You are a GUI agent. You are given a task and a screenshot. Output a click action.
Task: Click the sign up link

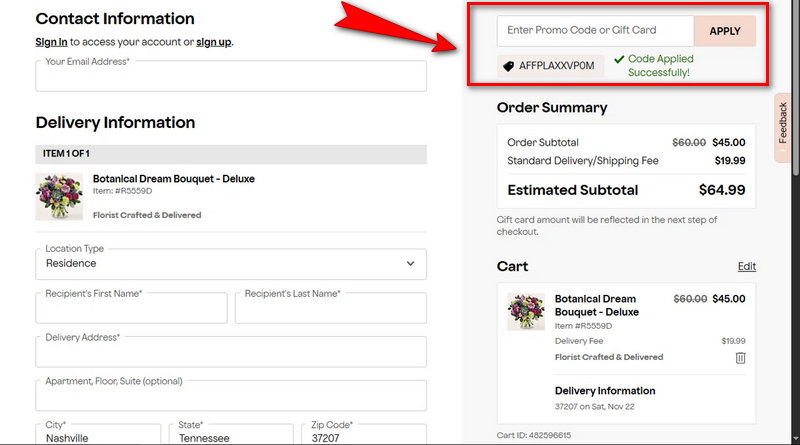click(x=214, y=42)
